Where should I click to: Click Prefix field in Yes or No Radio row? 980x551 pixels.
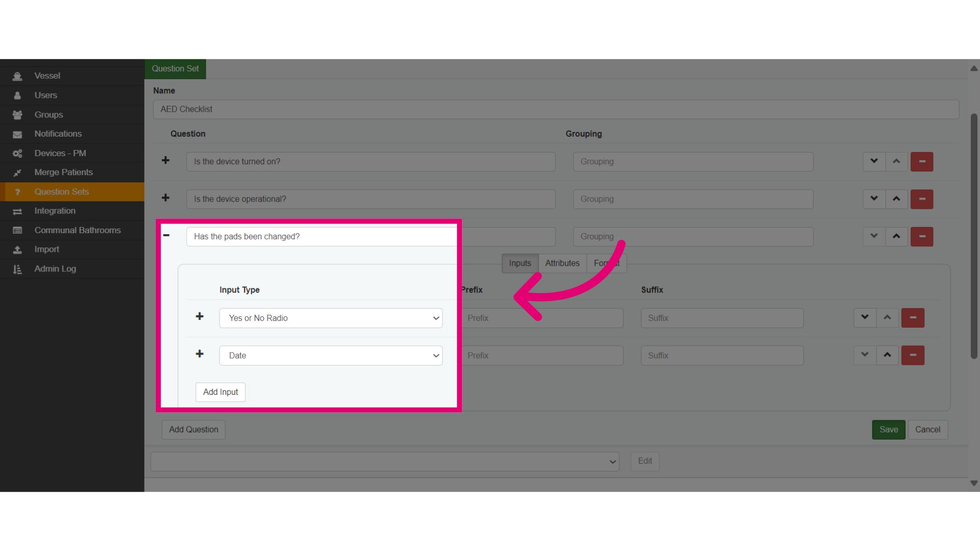click(542, 318)
